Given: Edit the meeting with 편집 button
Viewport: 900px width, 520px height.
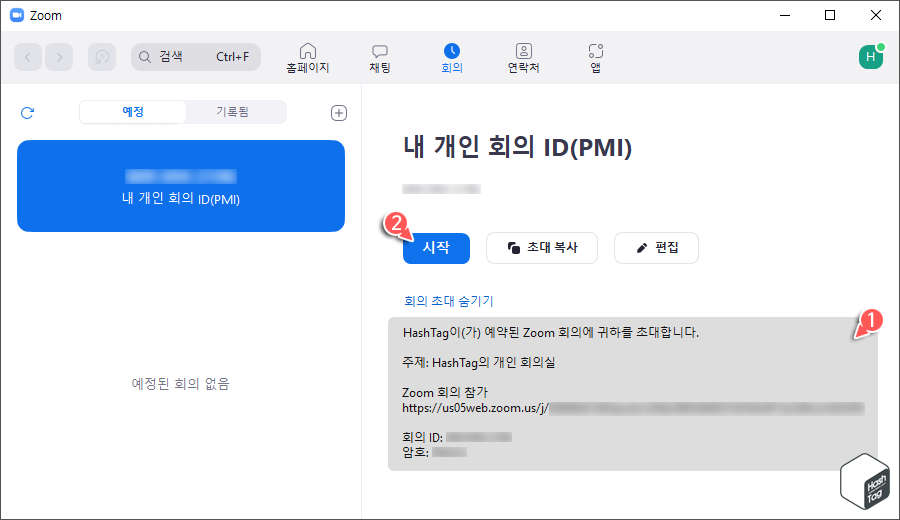Looking at the screenshot, I should tap(656, 248).
